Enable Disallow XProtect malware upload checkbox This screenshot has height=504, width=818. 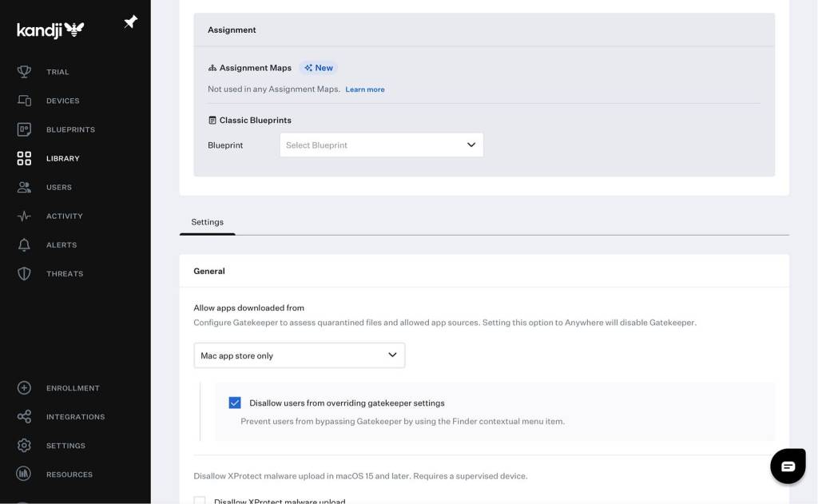tap(200, 501)
